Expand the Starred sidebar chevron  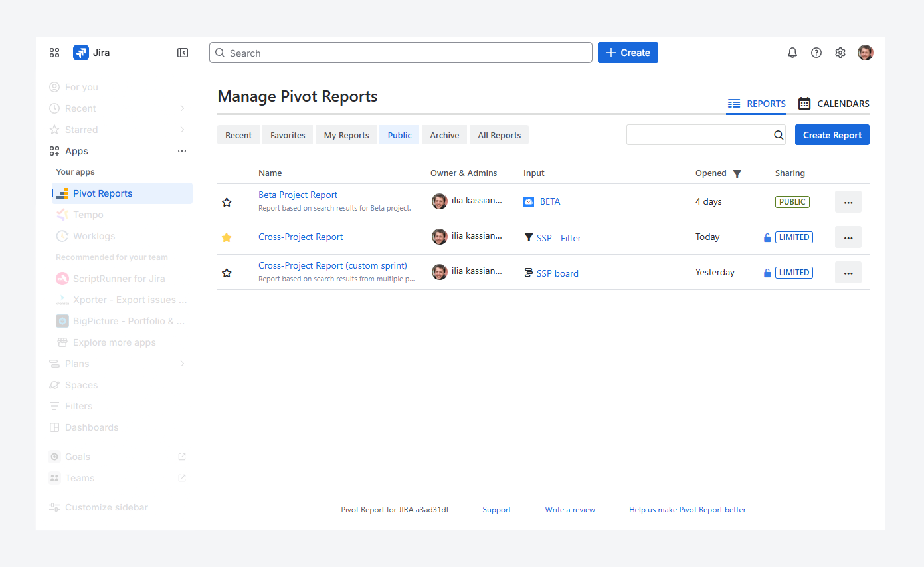183,130
